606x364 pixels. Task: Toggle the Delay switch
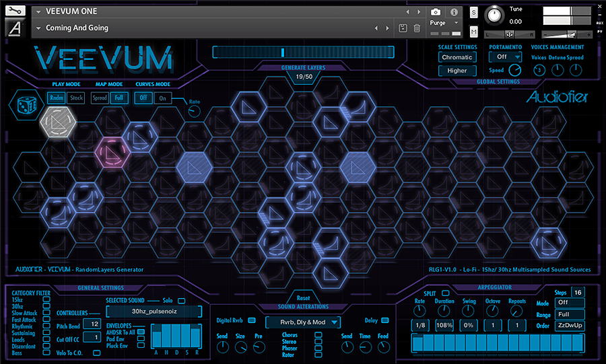(385, 320)
